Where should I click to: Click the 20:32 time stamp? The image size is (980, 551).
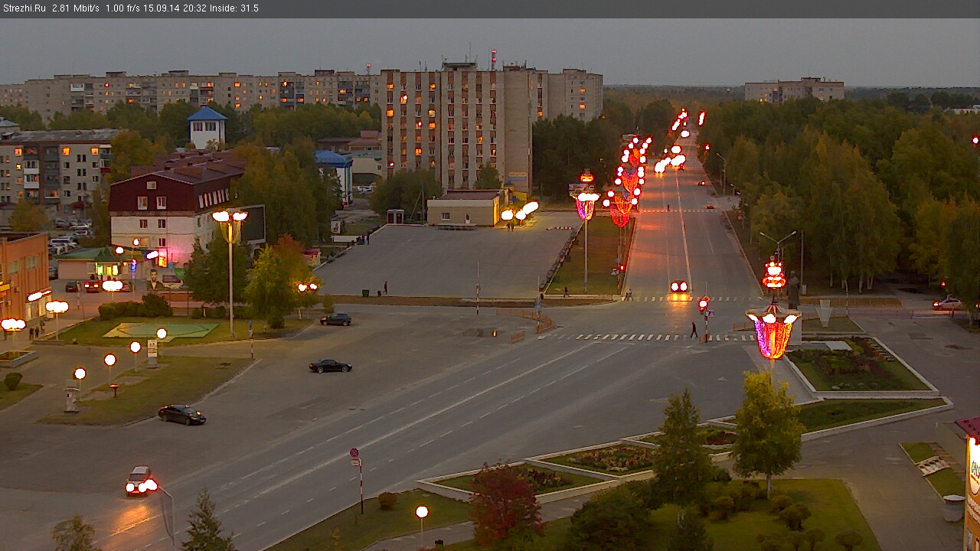[195, 8]
